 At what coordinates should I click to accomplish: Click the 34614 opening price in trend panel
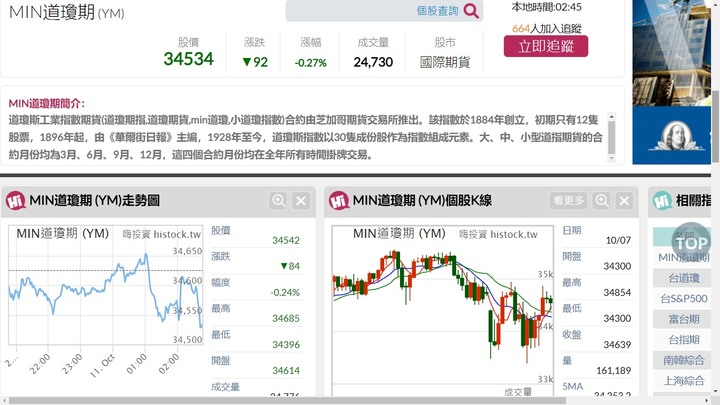pos(286,371)
